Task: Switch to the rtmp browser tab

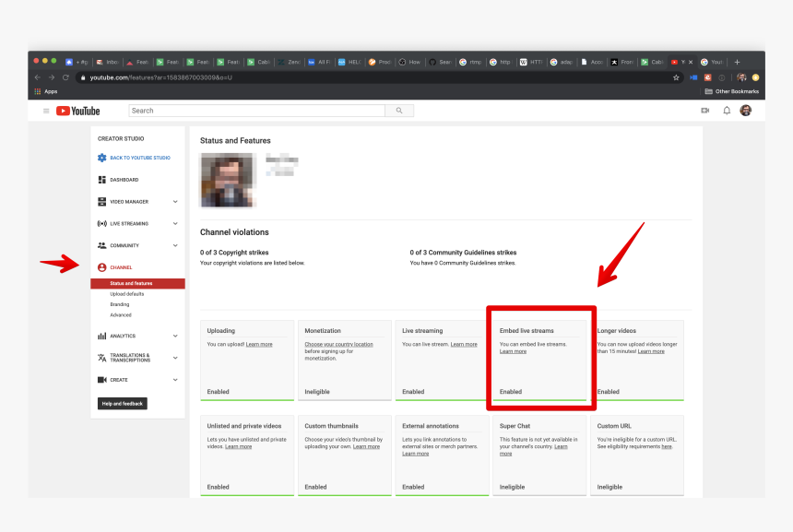Action: (x=470, y=62)
